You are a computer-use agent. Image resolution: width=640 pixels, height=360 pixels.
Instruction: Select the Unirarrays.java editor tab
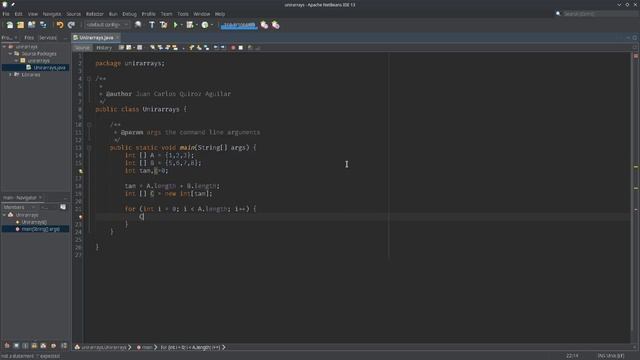point(96,38)
